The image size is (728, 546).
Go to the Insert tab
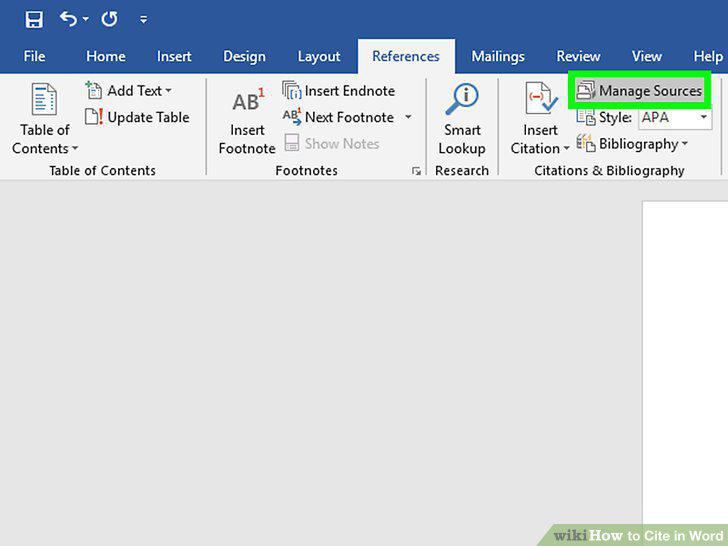pyautogui.click(x=174, y=56)
